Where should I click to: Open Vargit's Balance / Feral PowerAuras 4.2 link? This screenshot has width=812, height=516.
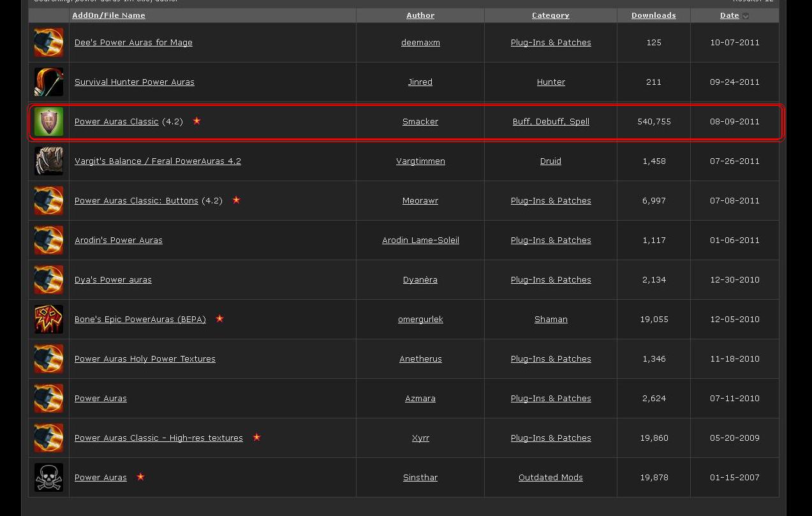(x=158, y=161)
